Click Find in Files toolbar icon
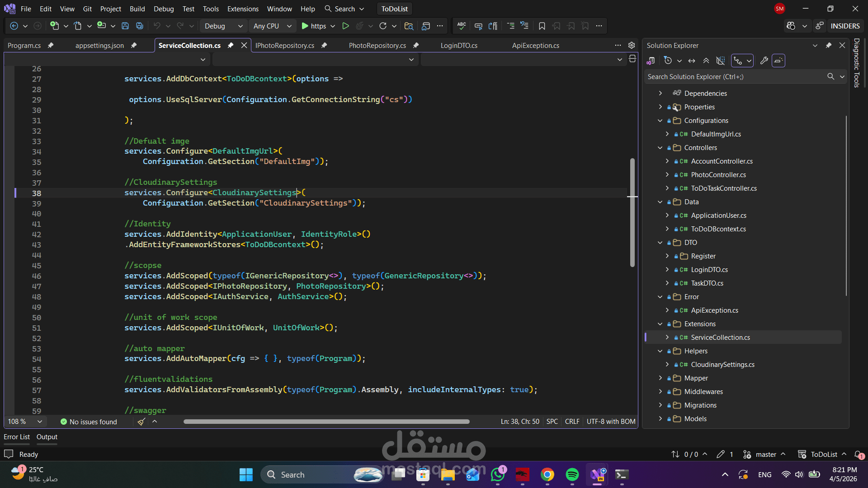 click(x=409, y=26)
